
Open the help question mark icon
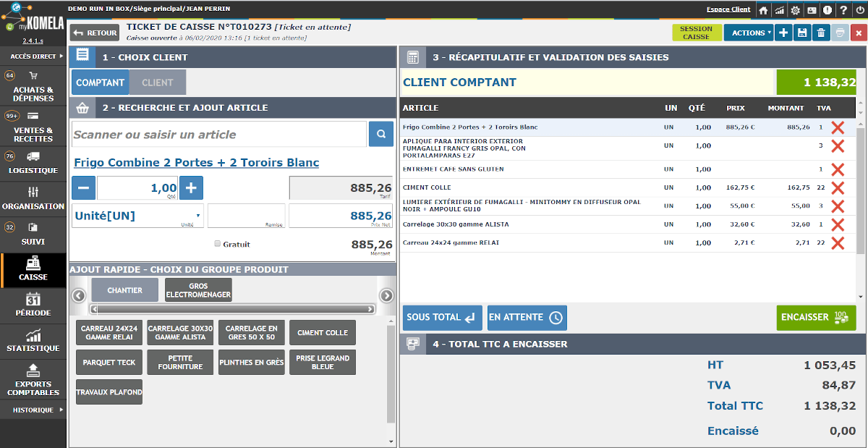pyautogui.click(x=843, y=10)
